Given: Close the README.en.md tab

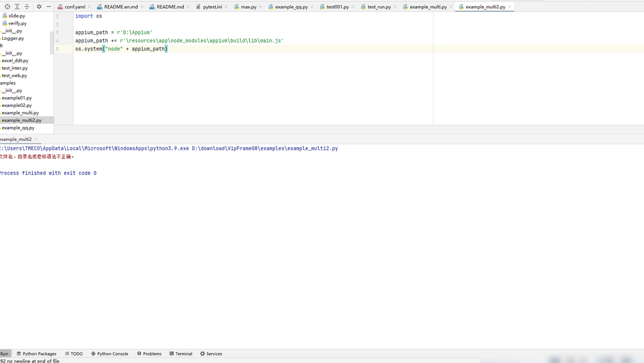Looking at the screenshot, I should (x=142, y=7).
